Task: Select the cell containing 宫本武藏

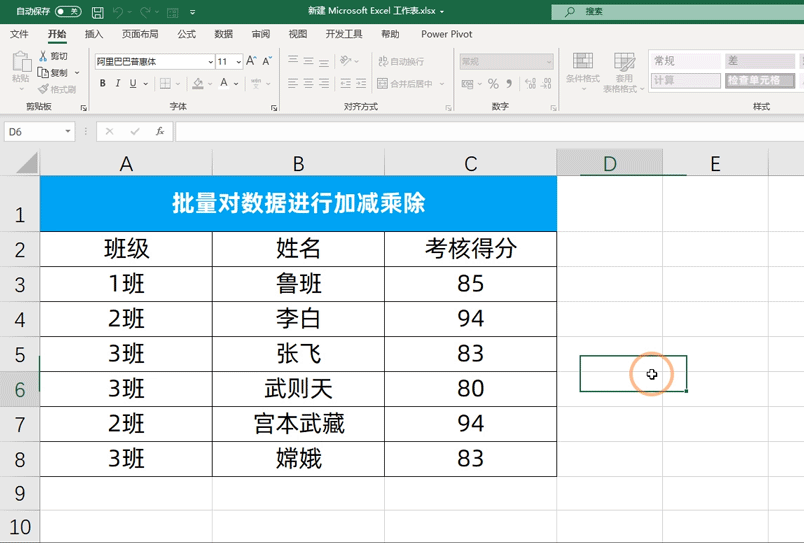Action: pyautogui.click(x=298, y=424)
